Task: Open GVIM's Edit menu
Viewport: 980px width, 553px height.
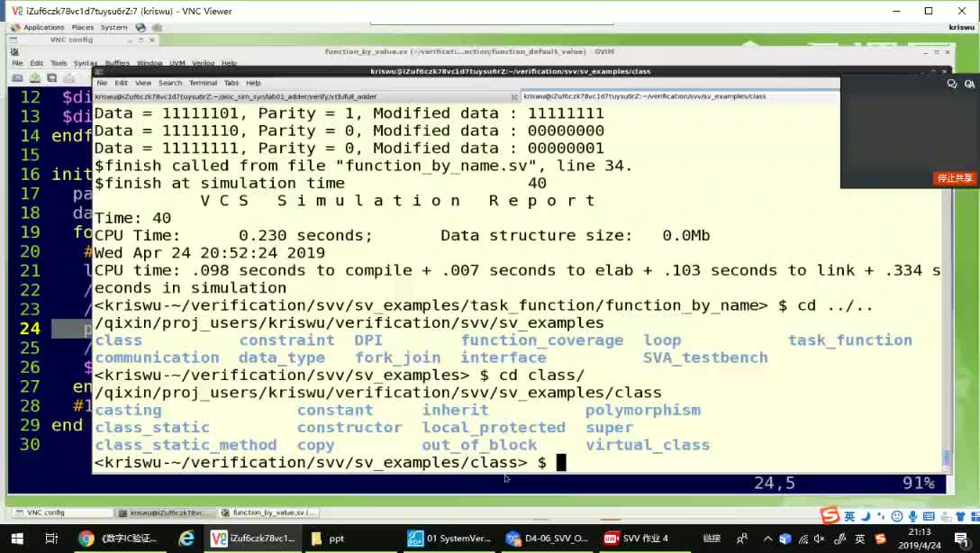Action: coord(37,63)
